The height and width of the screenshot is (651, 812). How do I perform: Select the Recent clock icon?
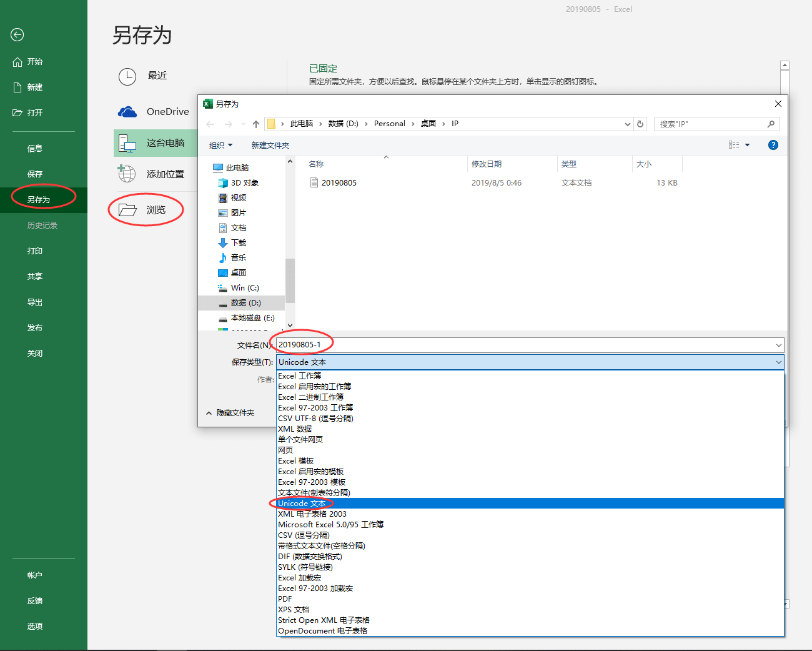(x=127, y=76)
